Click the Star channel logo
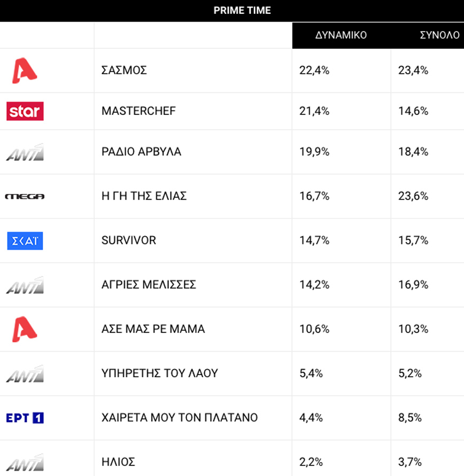 [25, 111]
